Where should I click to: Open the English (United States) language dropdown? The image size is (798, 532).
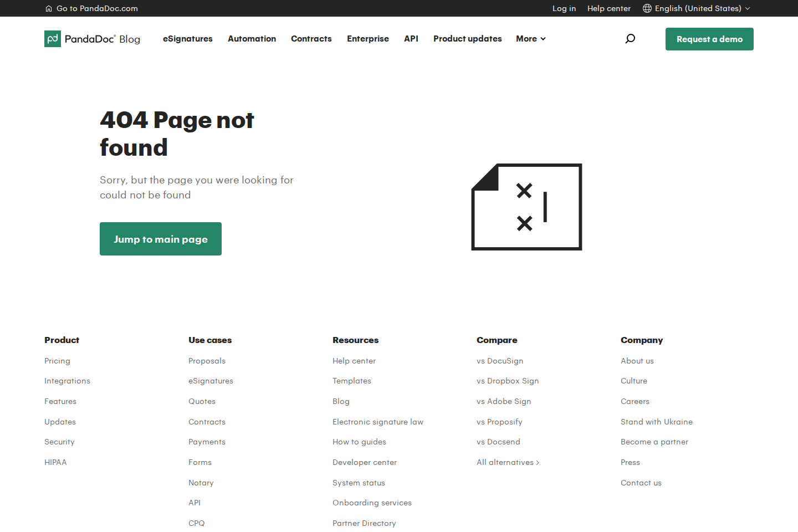coord(697,8)
